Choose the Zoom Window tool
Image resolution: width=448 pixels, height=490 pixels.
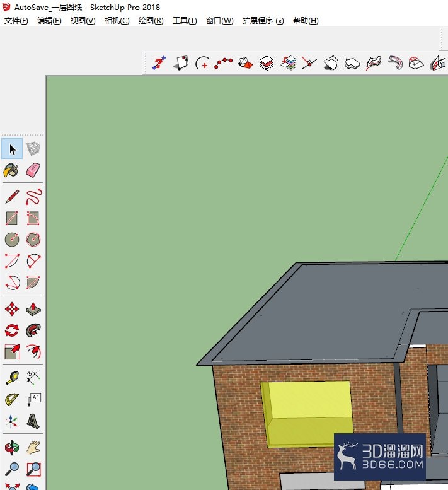coord(33,469)
